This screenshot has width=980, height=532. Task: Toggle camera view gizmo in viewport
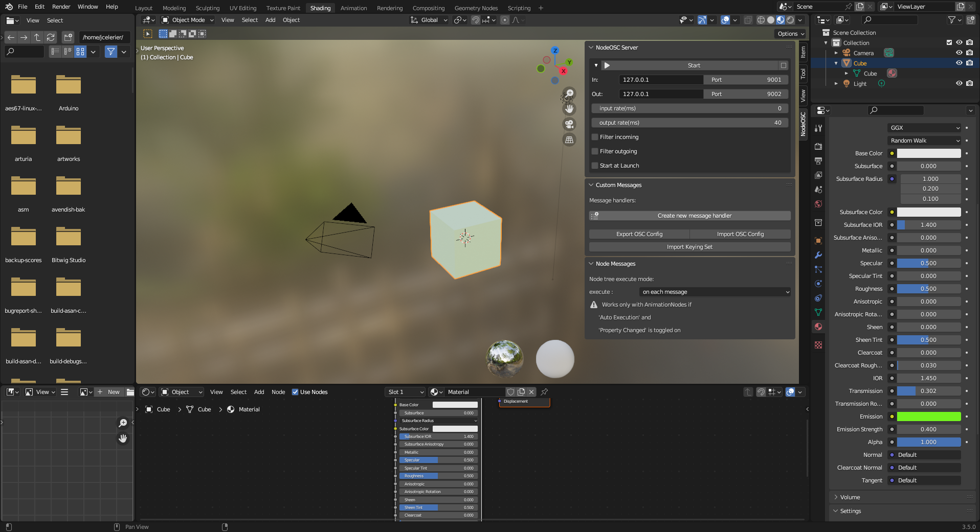(569, 124)
